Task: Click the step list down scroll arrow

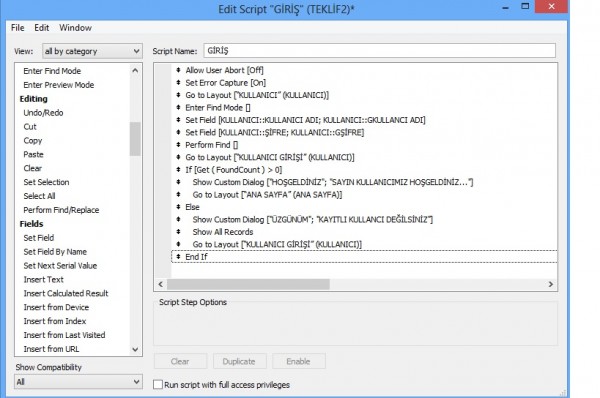Action: [135, 349]
